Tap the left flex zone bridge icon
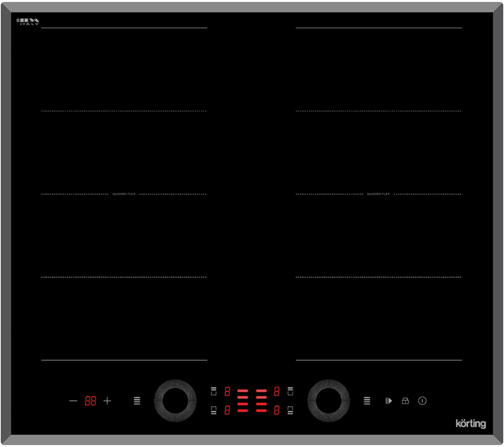Viewport: 504px width, 447px height. click(x=137, y=401)
